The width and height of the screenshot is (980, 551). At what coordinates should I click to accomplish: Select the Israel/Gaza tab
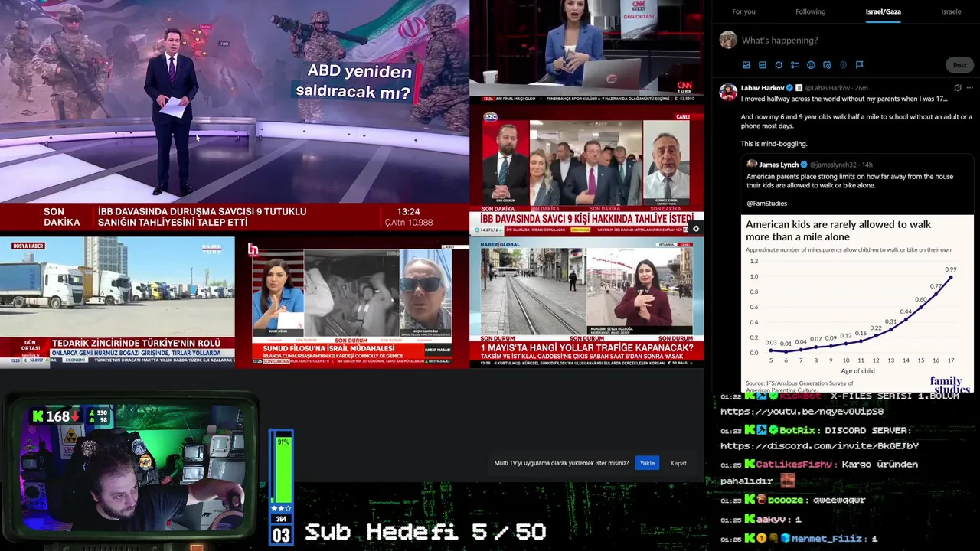click(883, 11)
